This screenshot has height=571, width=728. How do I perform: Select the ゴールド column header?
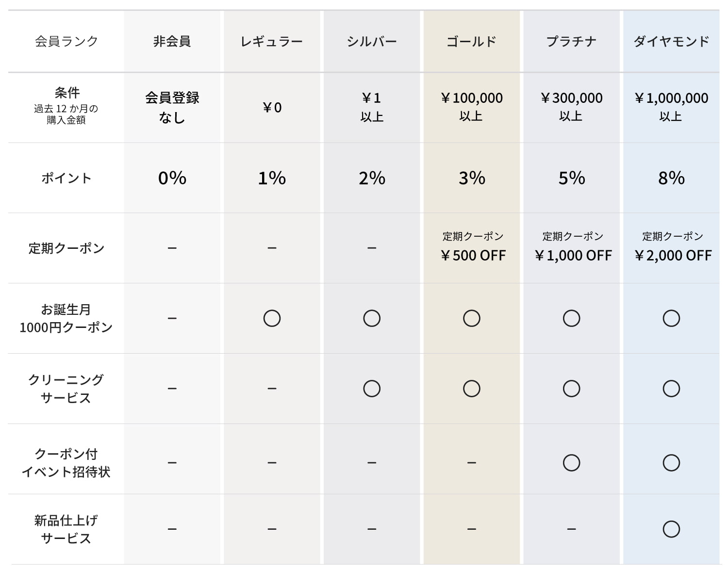coord(472,42)
